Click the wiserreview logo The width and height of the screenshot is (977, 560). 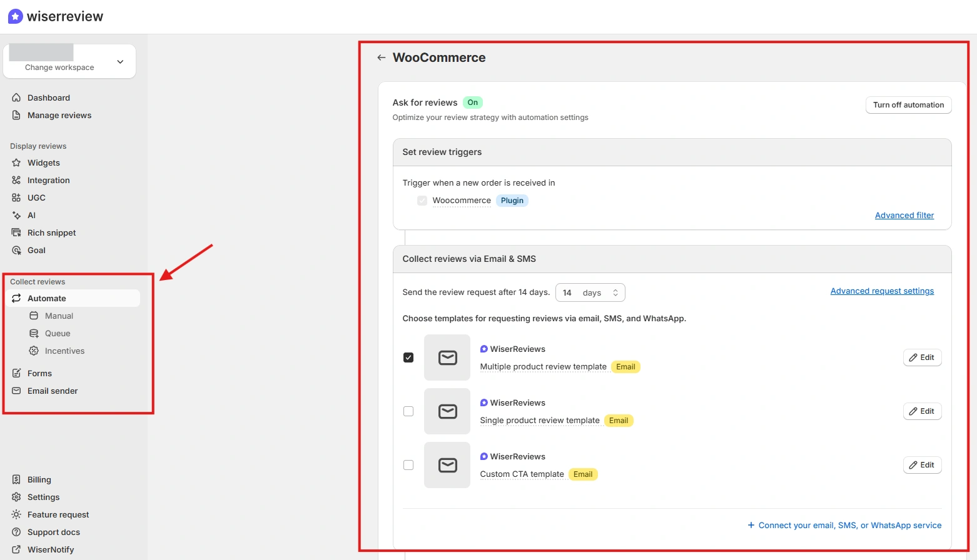(x=55, y=16)
